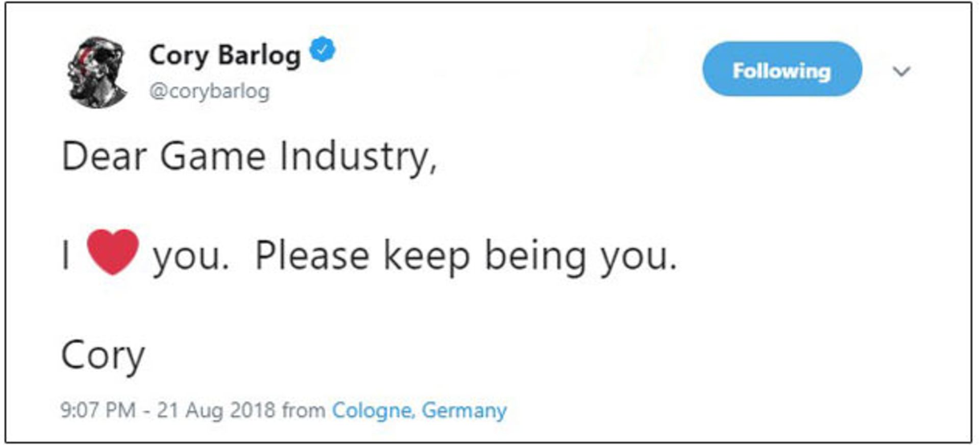Open the Cory Barlog display name link

[x=225, y=55]
